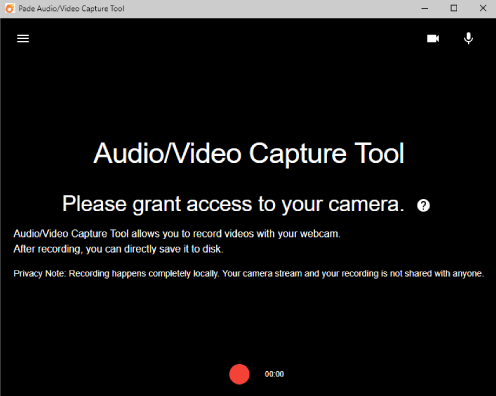Image resolution: width=496 pixels, height=396 pixels.
Task: Open the question mark help icon
Action: [x=423, y=205]
